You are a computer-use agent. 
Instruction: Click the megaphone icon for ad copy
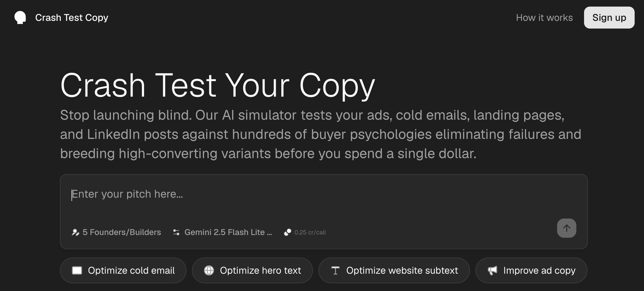coord(492,270)
